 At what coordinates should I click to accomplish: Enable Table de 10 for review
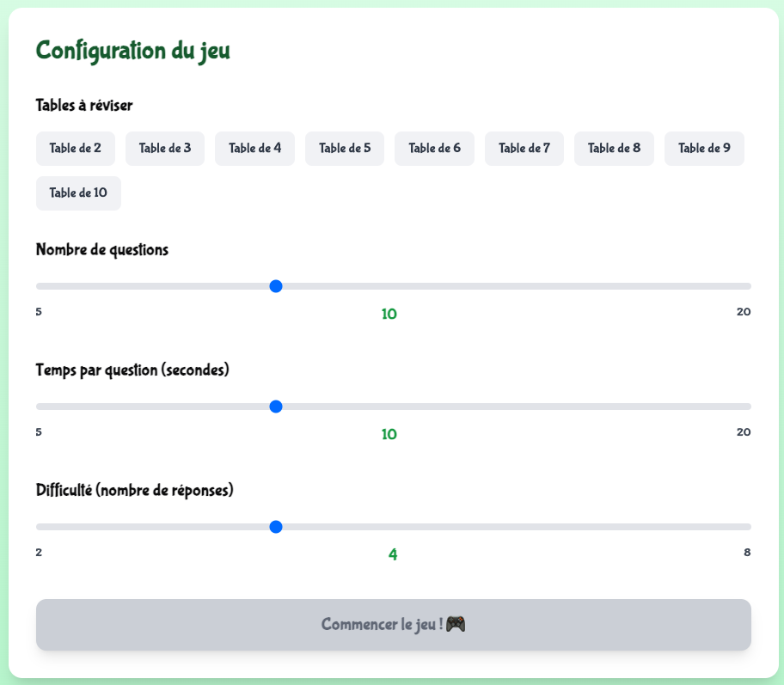click(78, 193)
